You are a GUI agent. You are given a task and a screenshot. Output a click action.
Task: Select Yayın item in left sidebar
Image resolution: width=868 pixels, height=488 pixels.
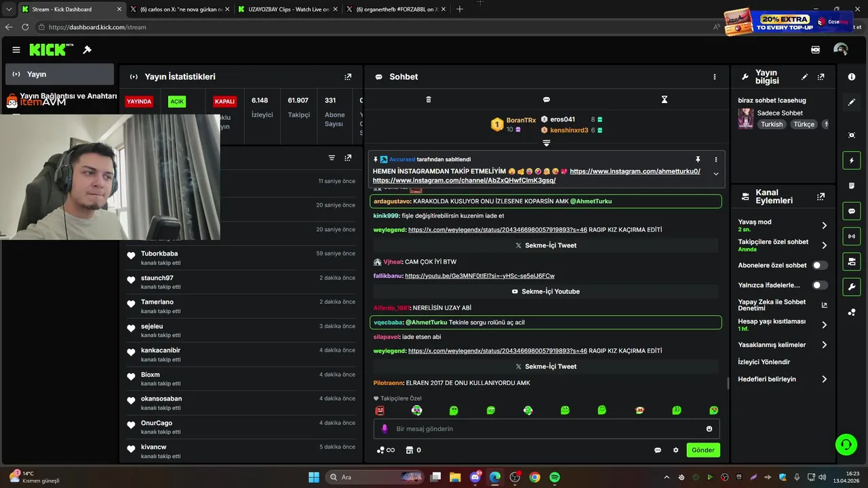60,74
